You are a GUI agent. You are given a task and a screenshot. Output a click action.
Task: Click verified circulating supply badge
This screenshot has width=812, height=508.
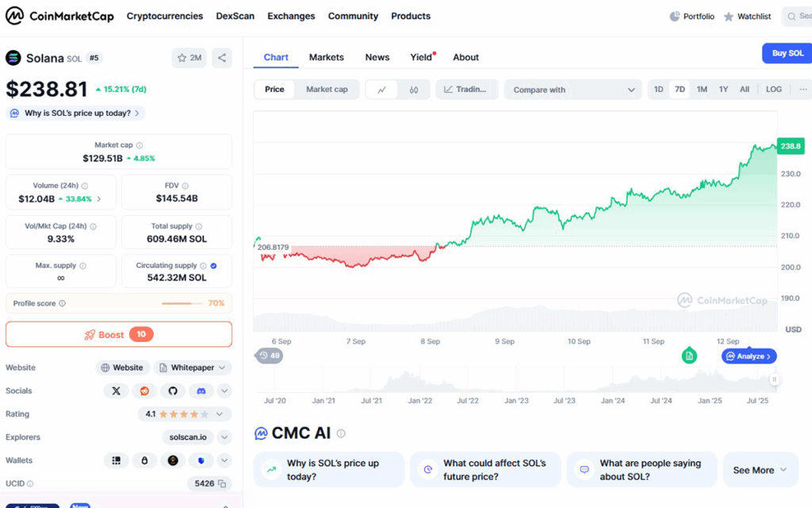click(x=213, y=266)
